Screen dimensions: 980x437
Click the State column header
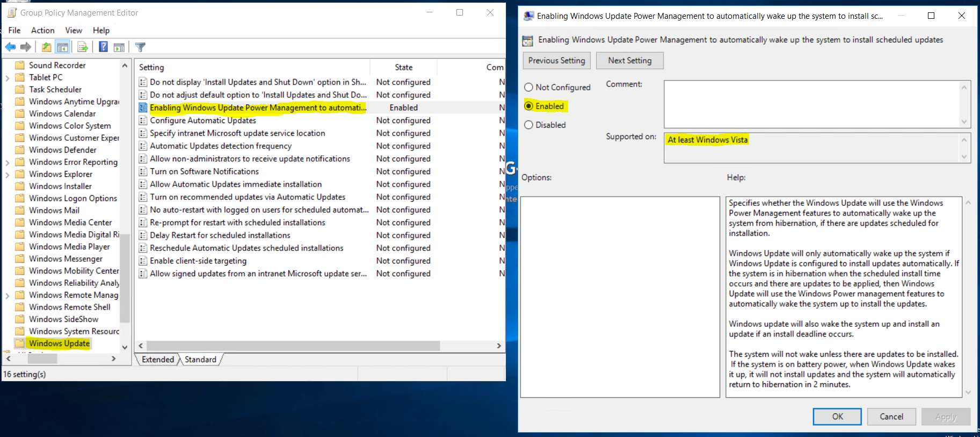pos(404,67)
